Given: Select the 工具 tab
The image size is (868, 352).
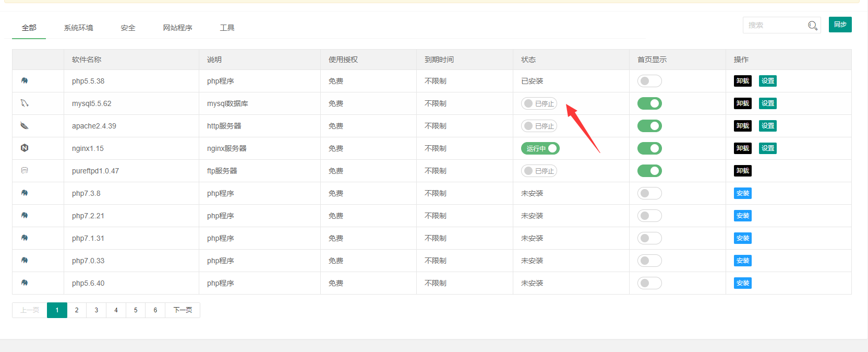Looking at the screenshot, I should [x=227, y=28].
